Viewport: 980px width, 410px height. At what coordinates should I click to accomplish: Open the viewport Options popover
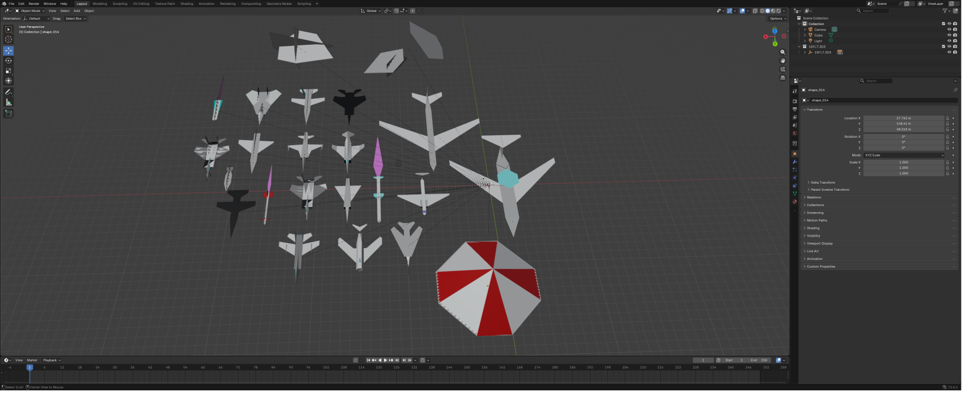(x=778, y=19)
